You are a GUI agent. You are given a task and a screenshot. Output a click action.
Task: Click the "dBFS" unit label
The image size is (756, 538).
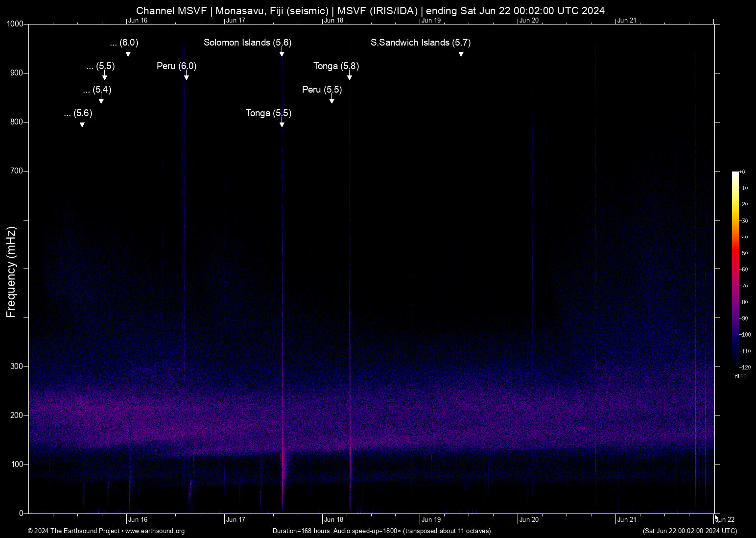(x=740, y=376)
